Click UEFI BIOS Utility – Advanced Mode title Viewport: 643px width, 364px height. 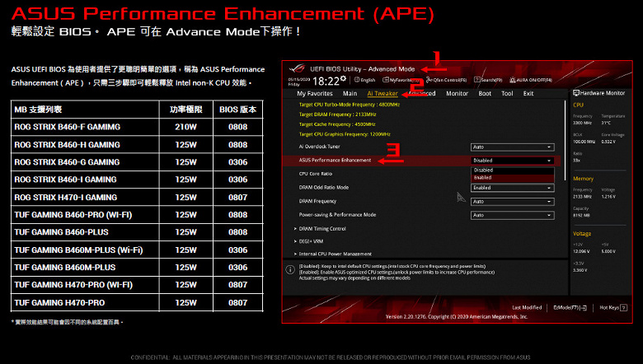click(362, 69)
